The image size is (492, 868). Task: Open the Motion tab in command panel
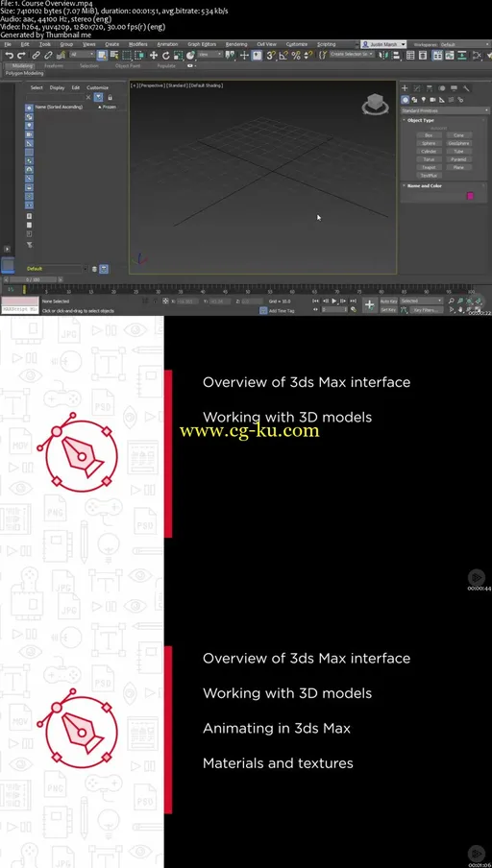click(442, 88)
